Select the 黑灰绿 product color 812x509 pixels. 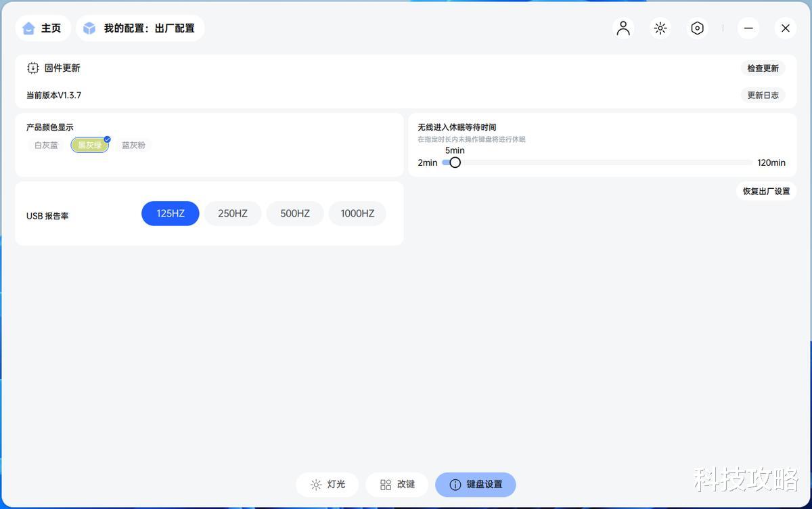[x=90, y=146]
